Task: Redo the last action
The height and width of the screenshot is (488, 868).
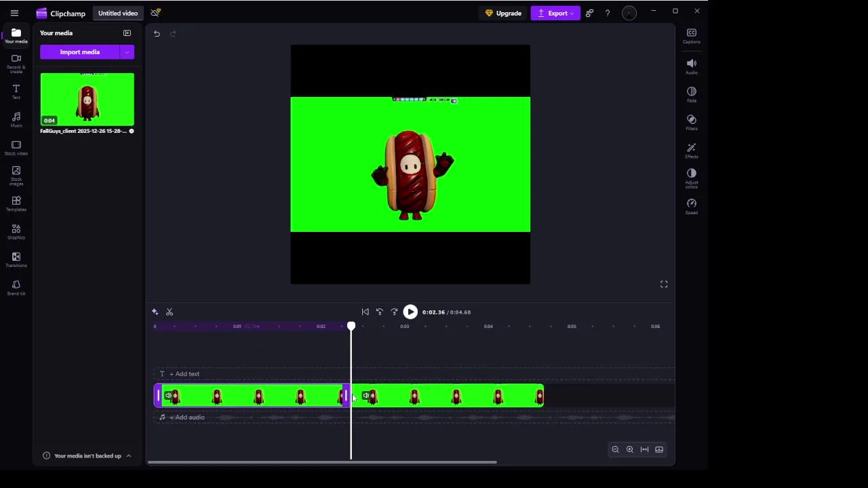Action: point(173,34)
